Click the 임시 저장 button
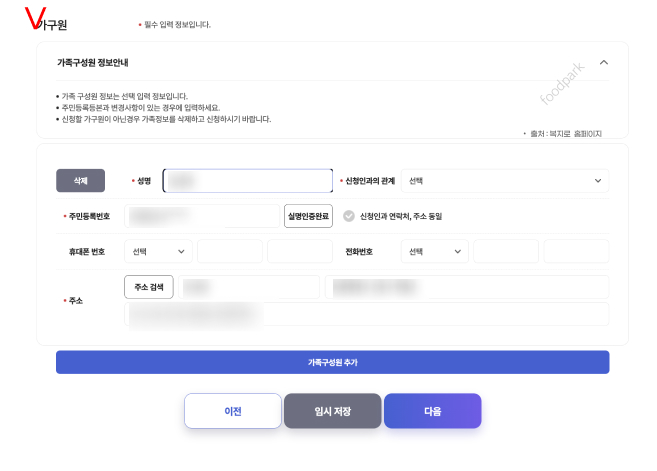657x471 pixels. pos(333,411)
